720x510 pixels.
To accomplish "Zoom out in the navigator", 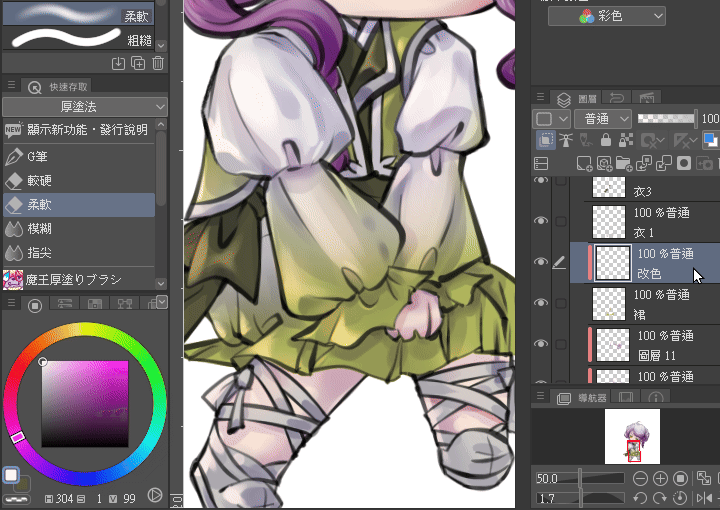I will (640, 479).
